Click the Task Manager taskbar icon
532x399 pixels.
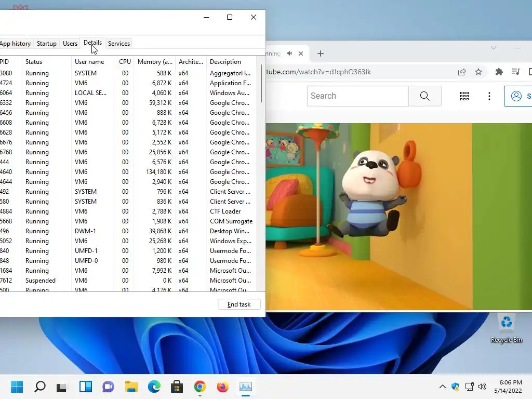coord(246,387)
